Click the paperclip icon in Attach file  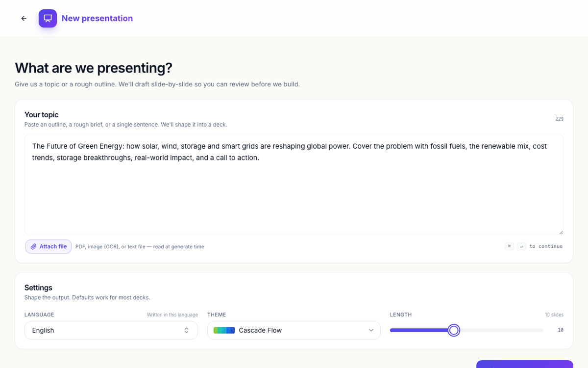tap(34, 247)
